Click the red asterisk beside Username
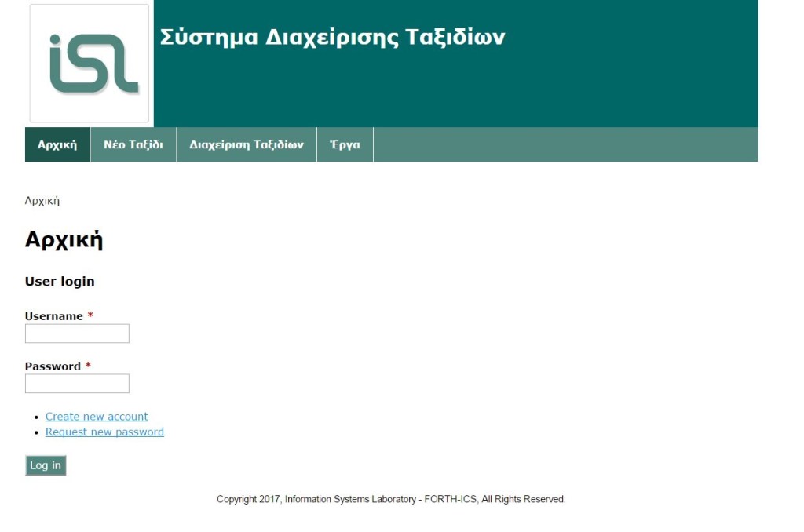 click(90, 316)
